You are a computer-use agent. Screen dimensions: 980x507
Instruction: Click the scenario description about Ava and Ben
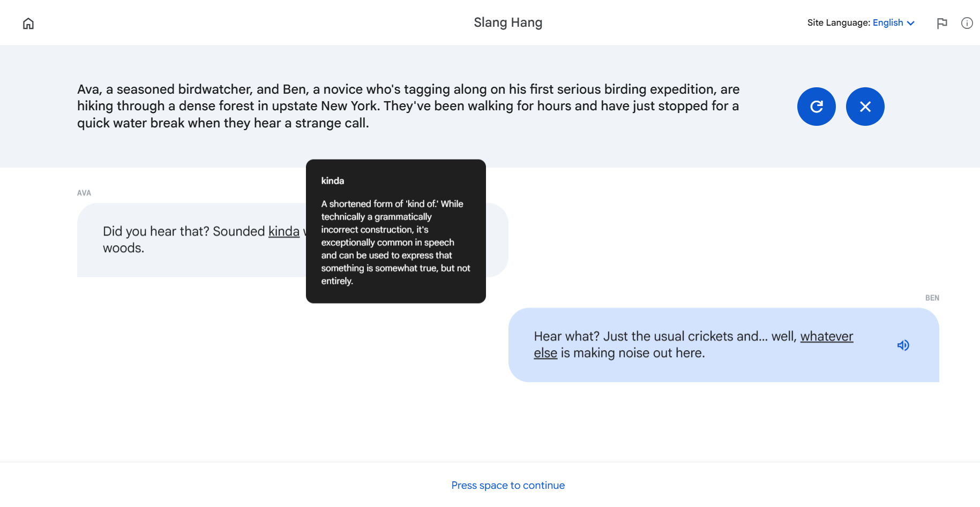408,106
